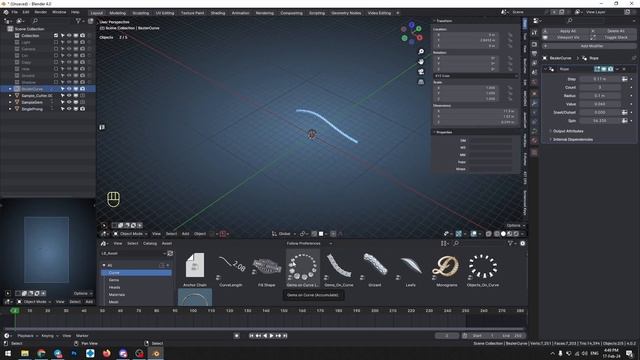The image size is (640, 360).
Task: Open the asset browser Catalog menu
Action: (x=150, y=243)
